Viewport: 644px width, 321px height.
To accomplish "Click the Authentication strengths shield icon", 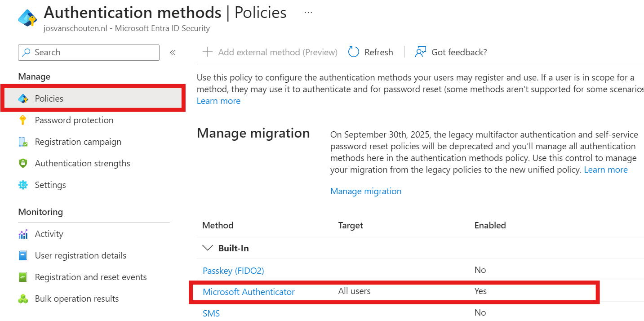I will 23,163.
